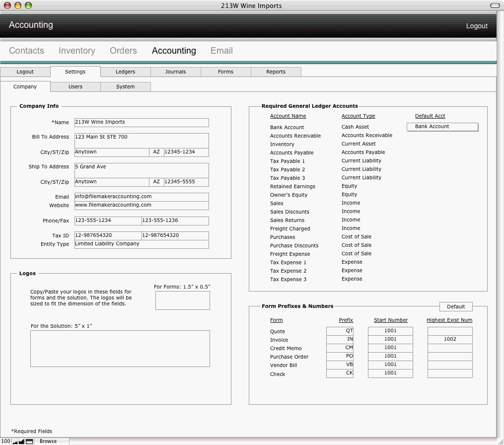Click the Invoice prefix IN field
Image resolution: width=504 pixels, height=445 pixels.
pyautogui.click(x=340, y=339)
